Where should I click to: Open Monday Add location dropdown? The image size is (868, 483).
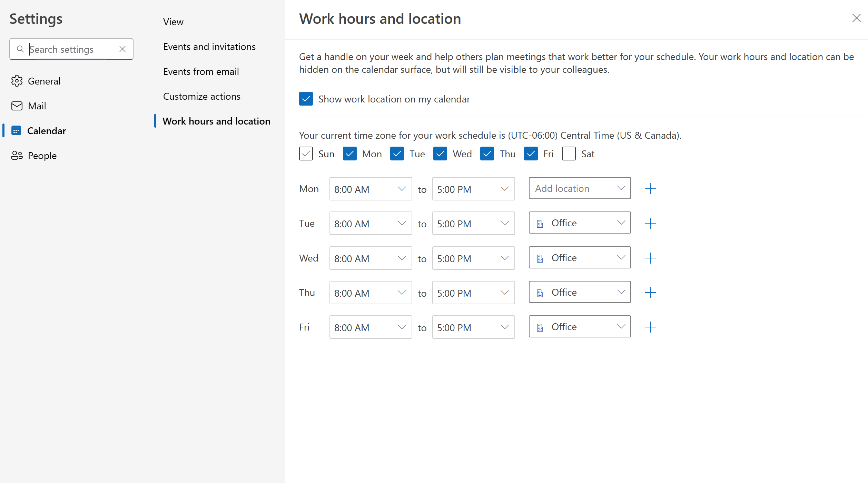coord(580,188)
